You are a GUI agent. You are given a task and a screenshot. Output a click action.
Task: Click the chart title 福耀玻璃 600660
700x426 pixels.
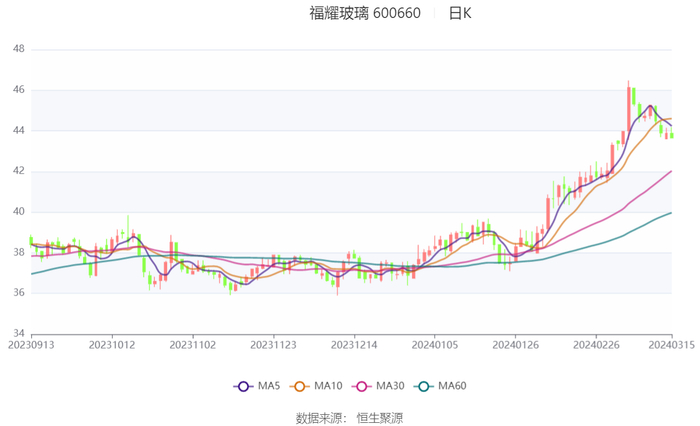tap(365, 13)
